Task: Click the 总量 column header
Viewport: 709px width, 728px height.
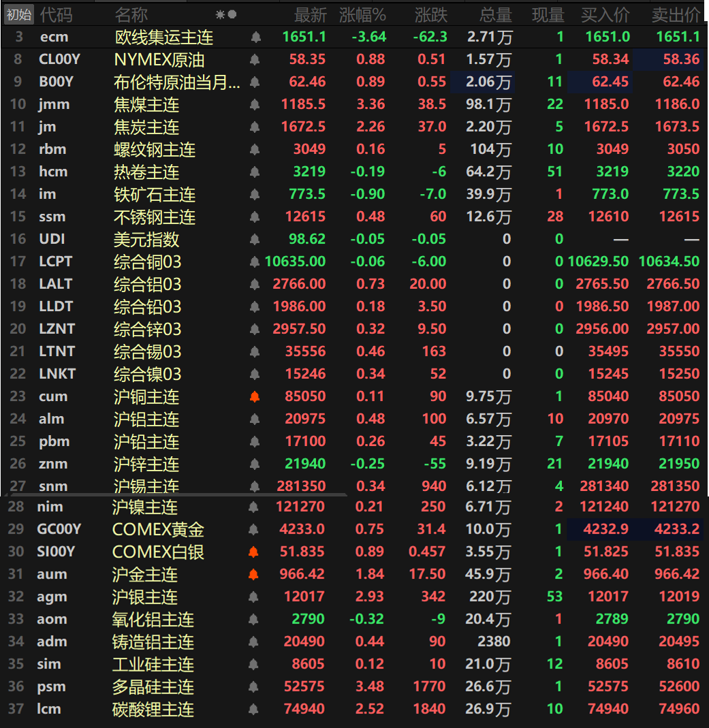Action: [495, 14]
